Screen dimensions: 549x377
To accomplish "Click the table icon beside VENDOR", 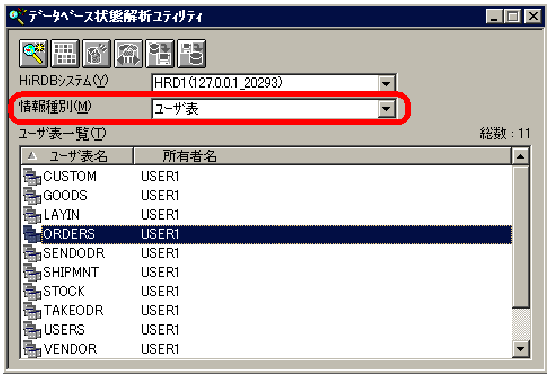I will click(x=32, y=349).
